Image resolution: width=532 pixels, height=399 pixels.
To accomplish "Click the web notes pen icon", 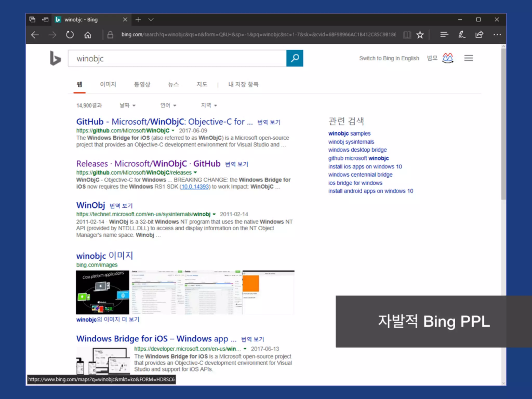I will 462,35.
